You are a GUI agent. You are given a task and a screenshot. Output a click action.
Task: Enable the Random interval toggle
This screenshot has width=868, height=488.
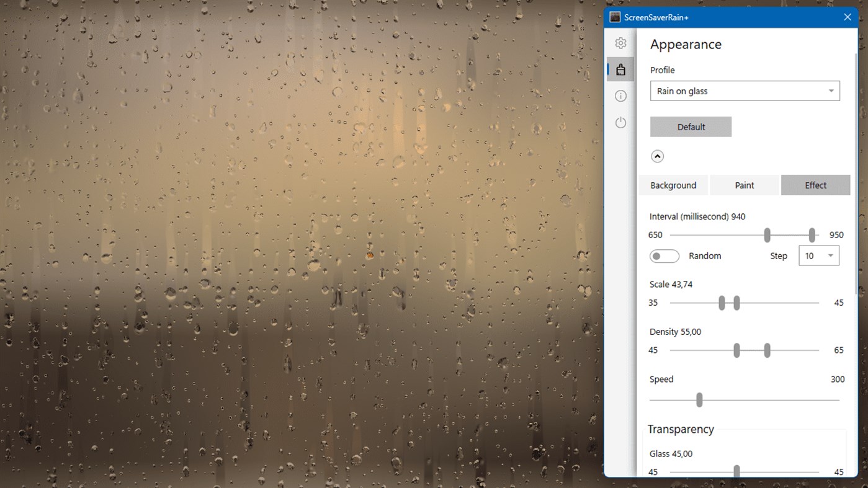click(x=664, y=255)
